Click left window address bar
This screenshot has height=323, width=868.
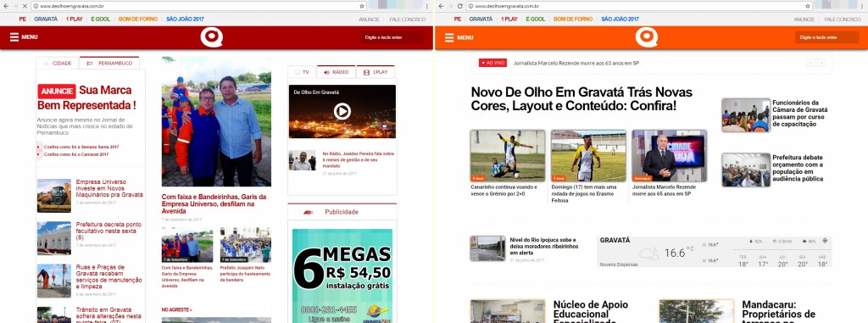tap(198, 6)
